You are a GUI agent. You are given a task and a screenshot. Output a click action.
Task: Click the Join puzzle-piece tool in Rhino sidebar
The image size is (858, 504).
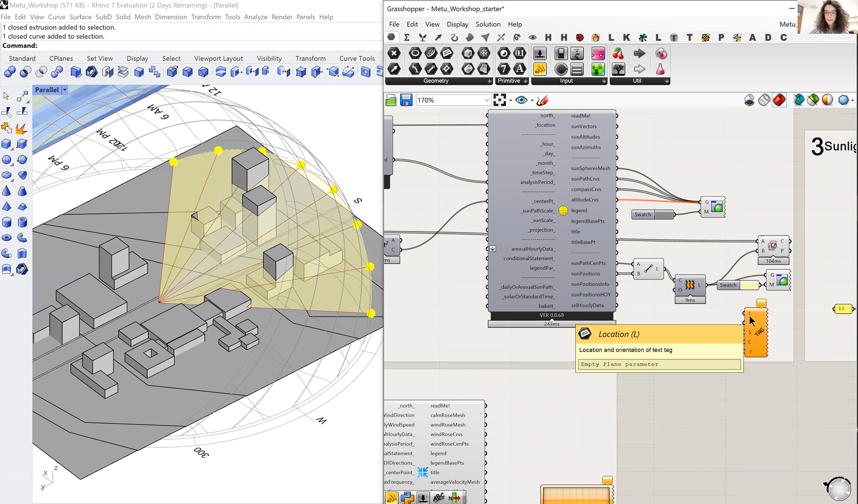click(7, 128)
